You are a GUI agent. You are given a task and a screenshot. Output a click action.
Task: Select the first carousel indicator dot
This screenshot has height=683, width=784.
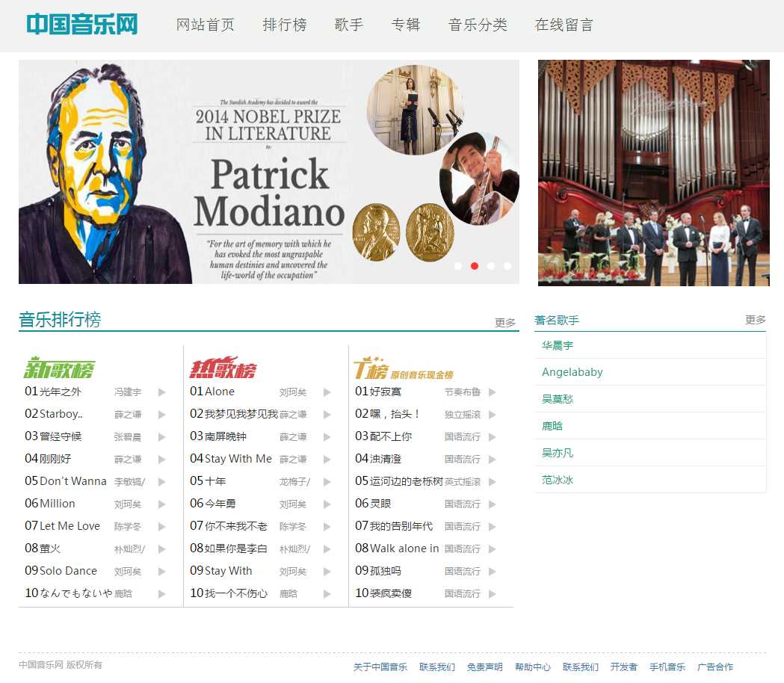pos(458,266)
